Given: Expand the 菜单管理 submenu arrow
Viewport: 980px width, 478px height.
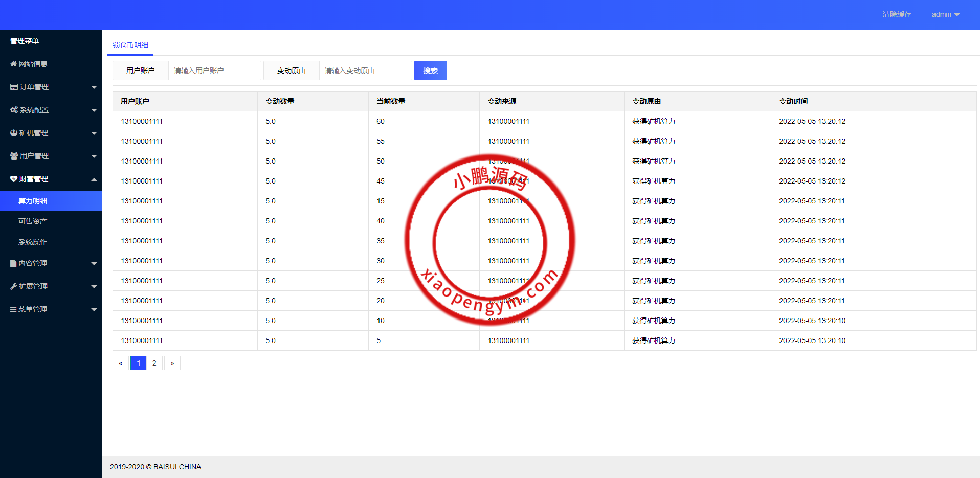Looking at the screenshot, I should pos(94,310).
